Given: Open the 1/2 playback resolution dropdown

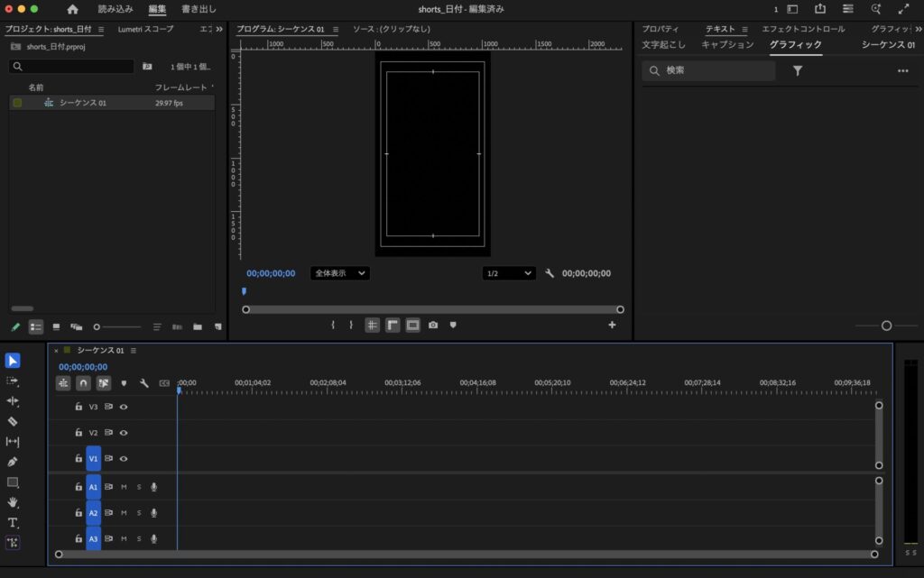Looking at the screenshot, I should [x=508, y=273].
